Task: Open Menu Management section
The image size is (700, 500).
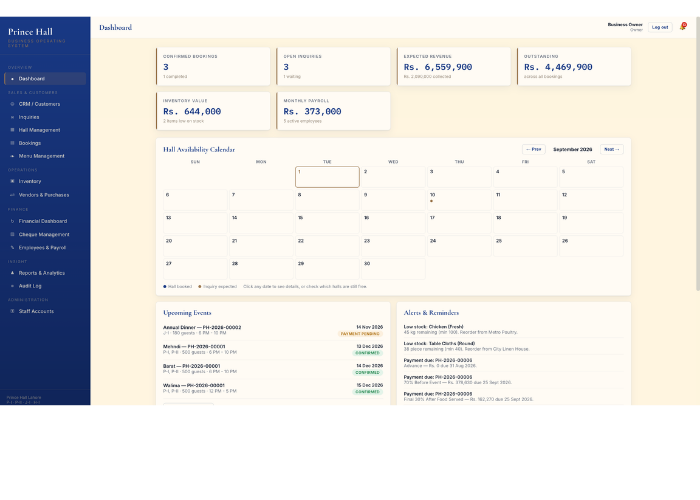Action: [x=45, y=156]
